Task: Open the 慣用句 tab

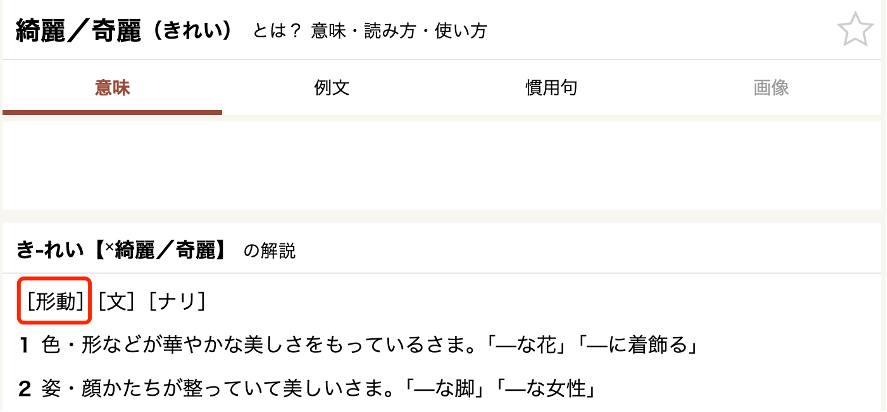Action: click(x=551, y=88)
